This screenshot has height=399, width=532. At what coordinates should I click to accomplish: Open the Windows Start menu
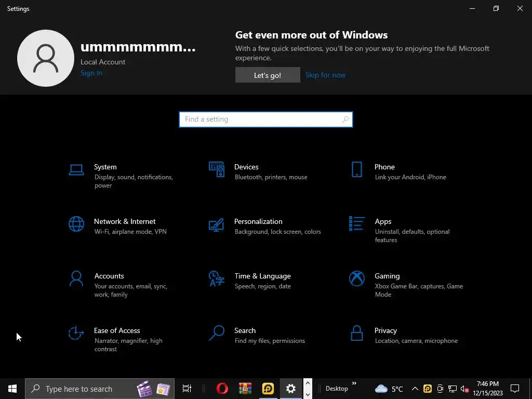tap(12, 389)
